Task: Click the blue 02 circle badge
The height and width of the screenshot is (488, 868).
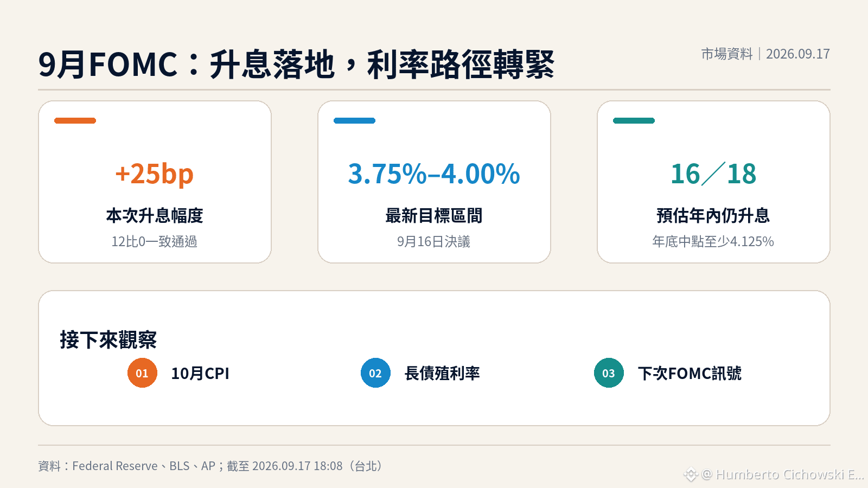Action: click(375, 373)
